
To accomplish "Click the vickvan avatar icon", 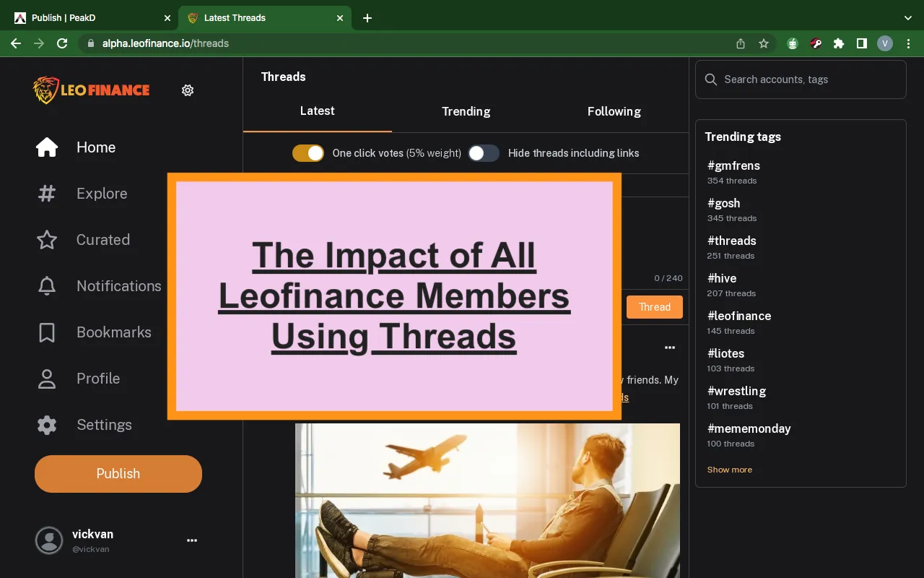I will 49,540.
